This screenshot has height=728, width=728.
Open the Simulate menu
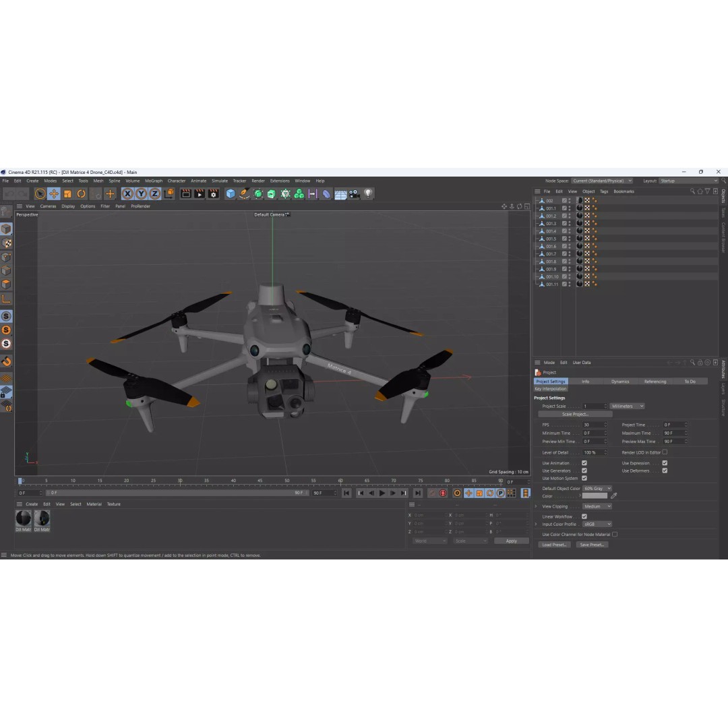pyautogui.click(x=220, y=181)
